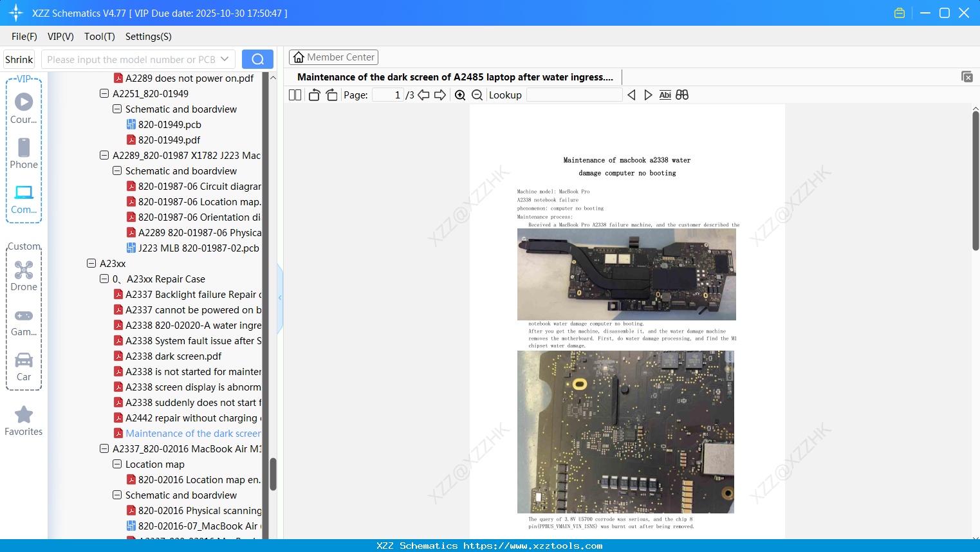
Task: Collapse the Location map node
Action: pyautogui.click(x=117, y=465)
